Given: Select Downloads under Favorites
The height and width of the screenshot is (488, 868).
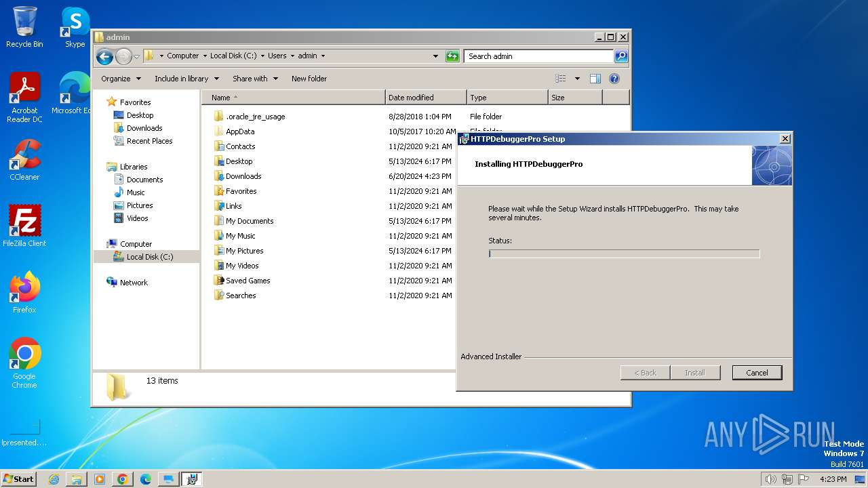Looking at the screenshot, I should pyautogui.click(x=144, y=128).
